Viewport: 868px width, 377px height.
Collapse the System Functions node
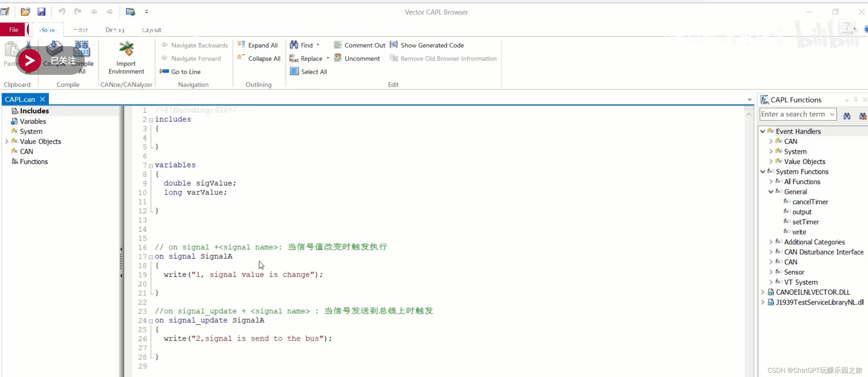tap(763, 171)
